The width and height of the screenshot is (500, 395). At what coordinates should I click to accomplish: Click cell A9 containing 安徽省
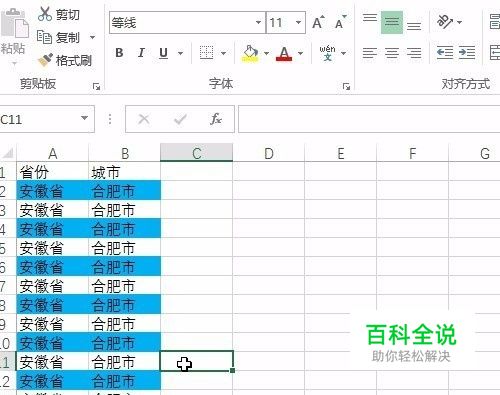[x=52, y=324]
